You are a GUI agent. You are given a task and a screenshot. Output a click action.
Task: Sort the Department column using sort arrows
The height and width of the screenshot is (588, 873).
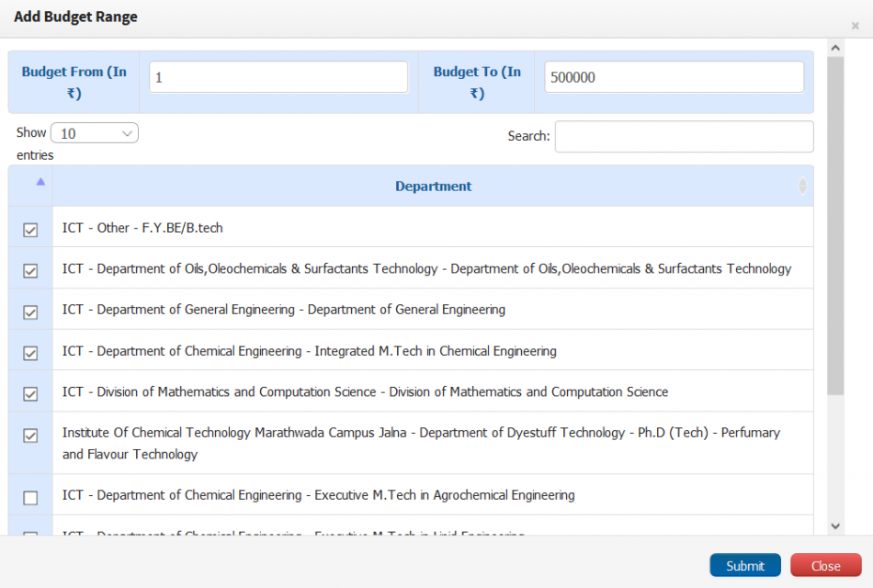(x=802, y=186)
